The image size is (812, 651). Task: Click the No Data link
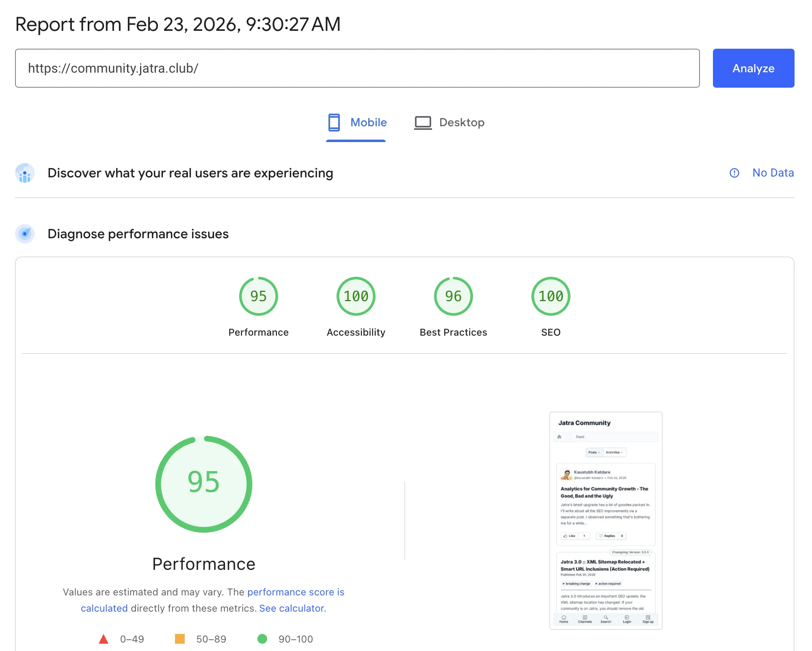[x=773, y=173]
